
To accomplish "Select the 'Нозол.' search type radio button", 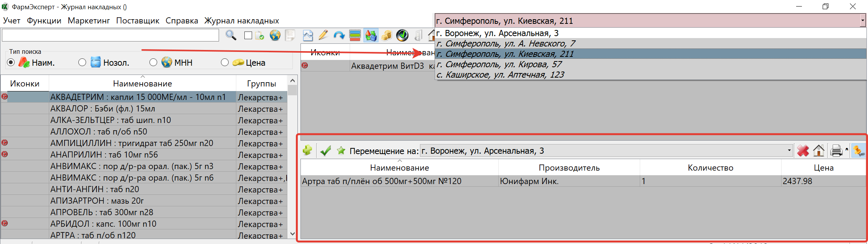I will (x=82, y=62).
